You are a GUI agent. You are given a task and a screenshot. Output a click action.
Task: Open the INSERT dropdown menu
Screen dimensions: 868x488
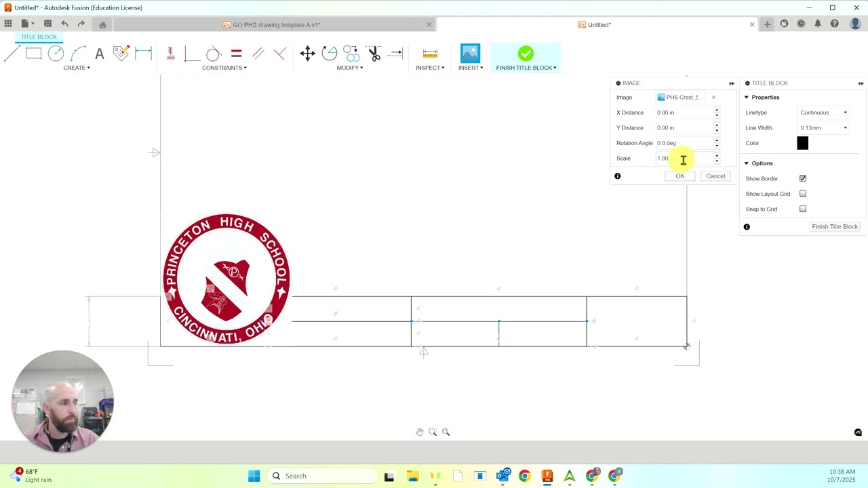point(471,68)
